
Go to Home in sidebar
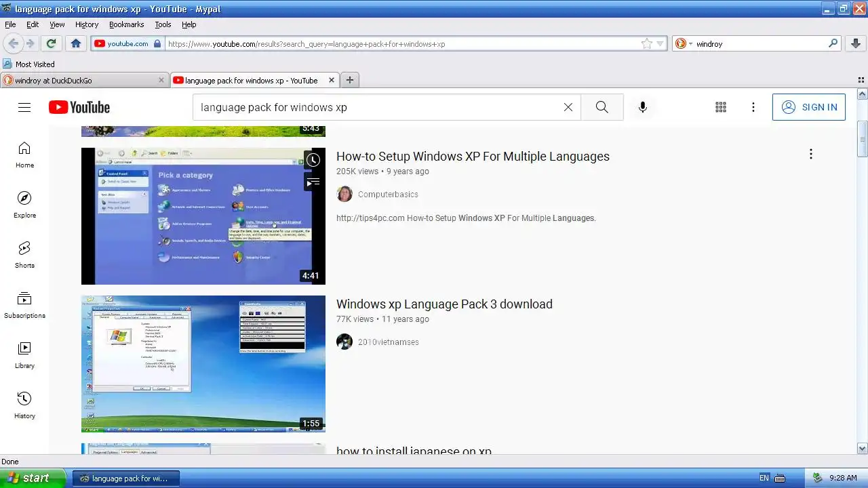(x=24, y=155)
